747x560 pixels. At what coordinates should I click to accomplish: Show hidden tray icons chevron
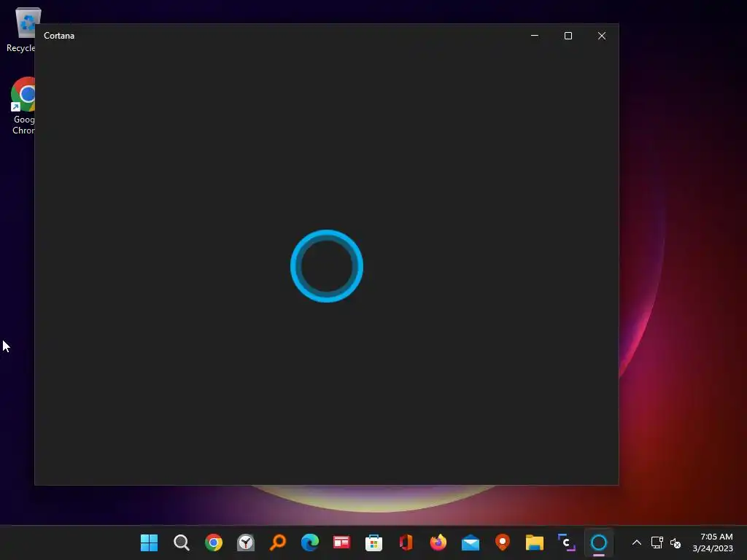pyautogui.click(x=636, y=542)
